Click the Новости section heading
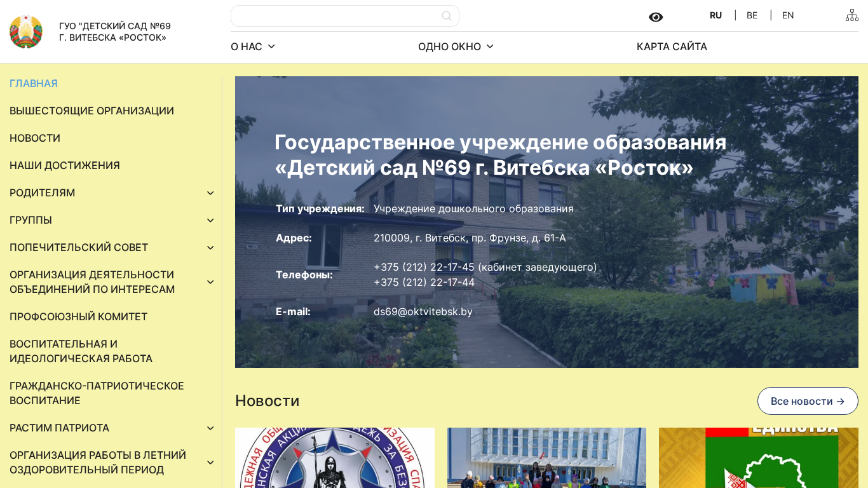Image resolution: width=868 pixels, height=488 pixels. point(267,401)
